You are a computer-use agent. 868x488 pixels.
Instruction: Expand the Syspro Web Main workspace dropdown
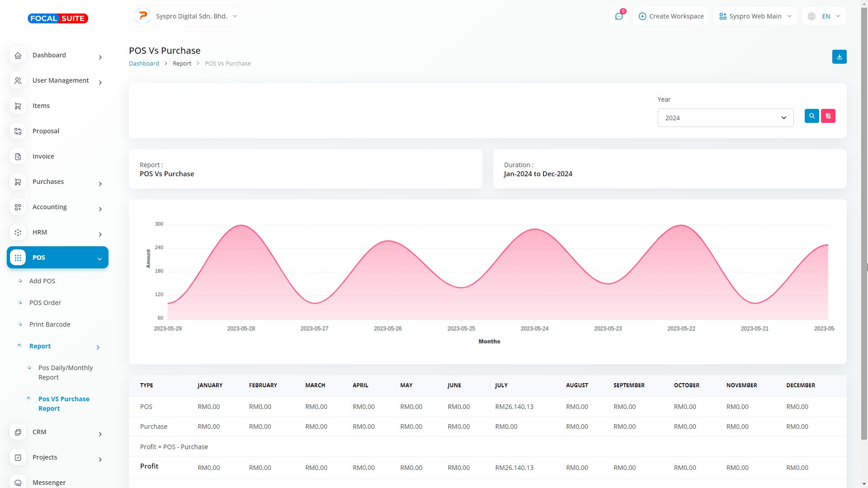pos(755,16)
